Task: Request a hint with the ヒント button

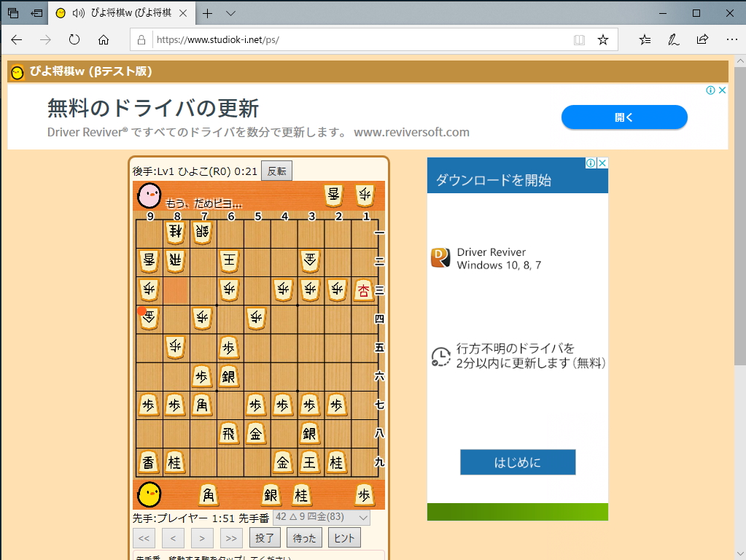Action: pos(343,537)
